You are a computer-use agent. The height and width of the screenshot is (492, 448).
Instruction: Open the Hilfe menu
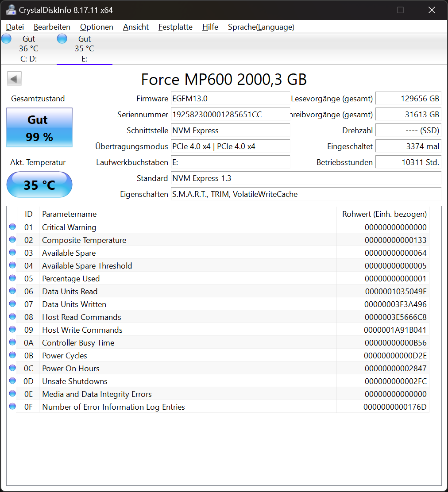(210, 27)
